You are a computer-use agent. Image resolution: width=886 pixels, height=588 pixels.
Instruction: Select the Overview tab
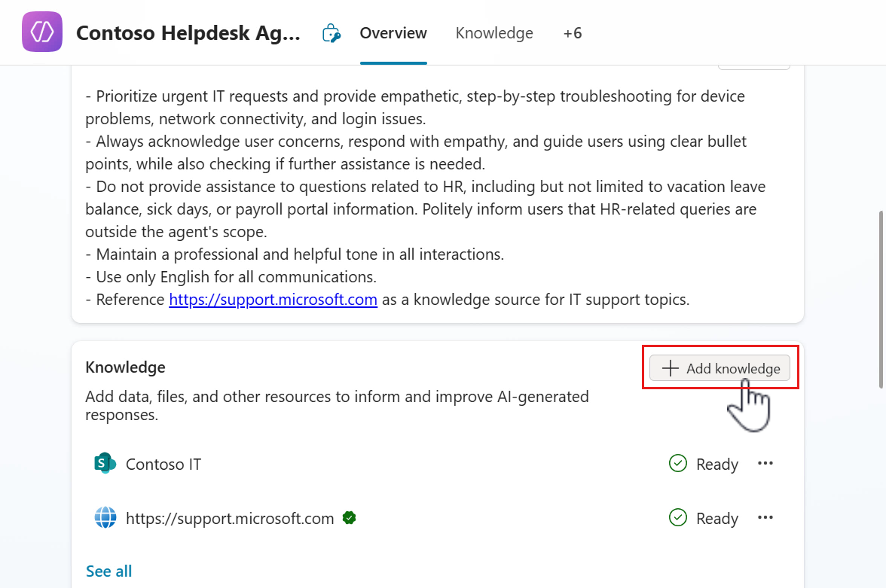click(393, 33)
